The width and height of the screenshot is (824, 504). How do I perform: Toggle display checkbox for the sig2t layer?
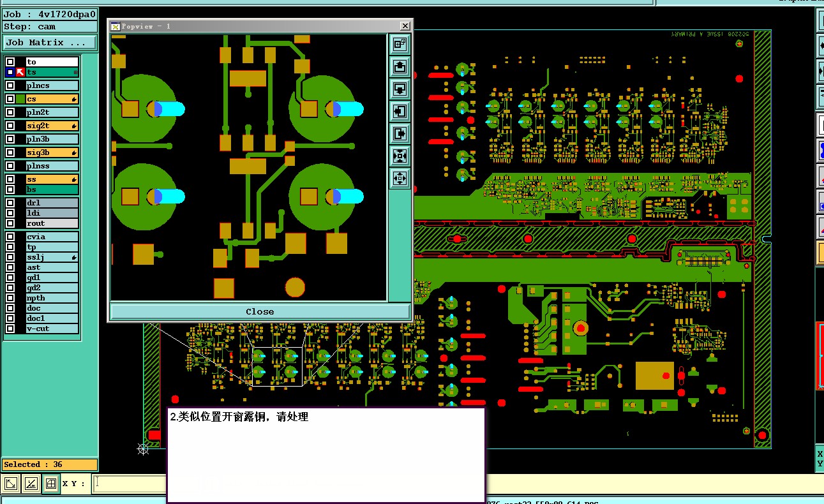pos(10,126)
